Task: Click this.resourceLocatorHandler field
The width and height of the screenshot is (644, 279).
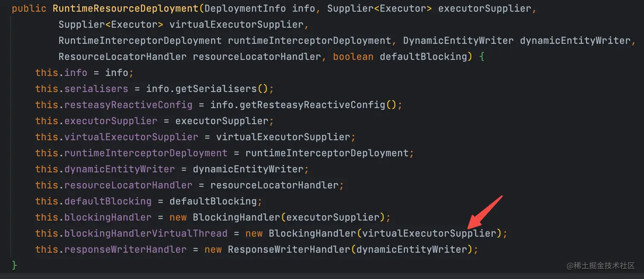Action: (114, 185)
